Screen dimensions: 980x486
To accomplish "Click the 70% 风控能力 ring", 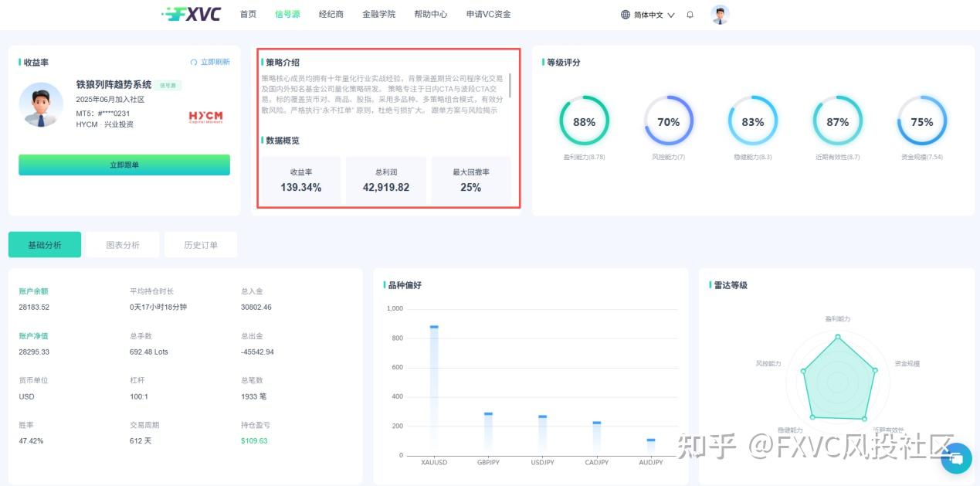I will pos(669,121).
